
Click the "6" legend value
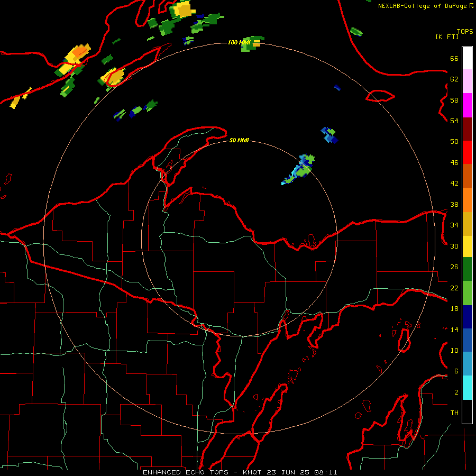456,371
